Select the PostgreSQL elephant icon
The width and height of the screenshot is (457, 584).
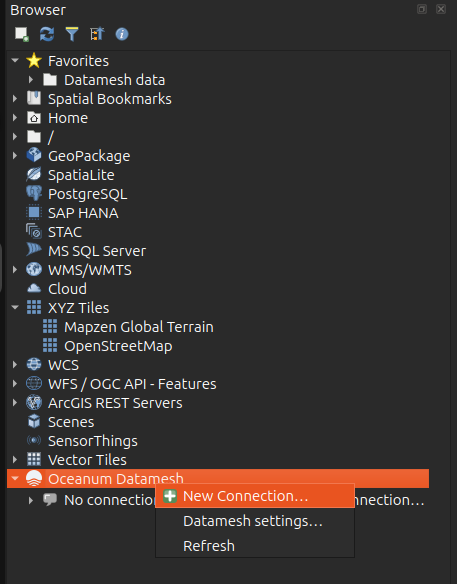(x=34, y=194)
